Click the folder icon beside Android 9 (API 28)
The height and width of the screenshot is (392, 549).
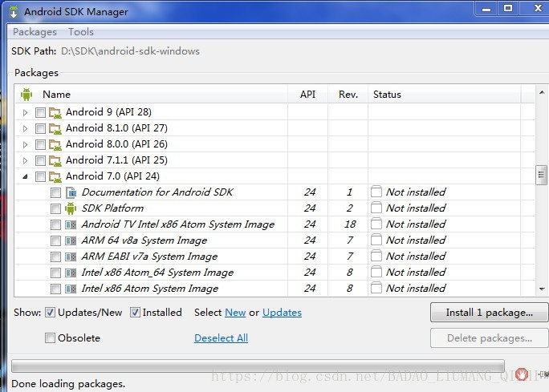55,112
